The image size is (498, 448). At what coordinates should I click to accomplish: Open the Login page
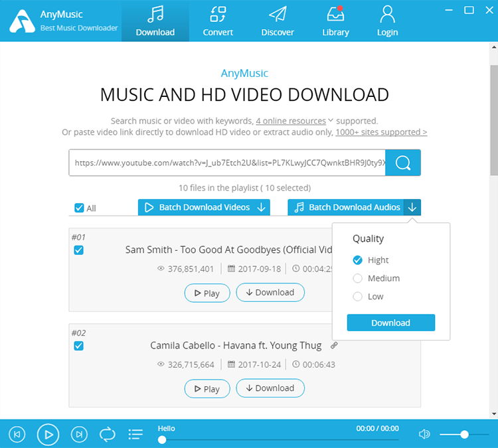coord(388,21)
